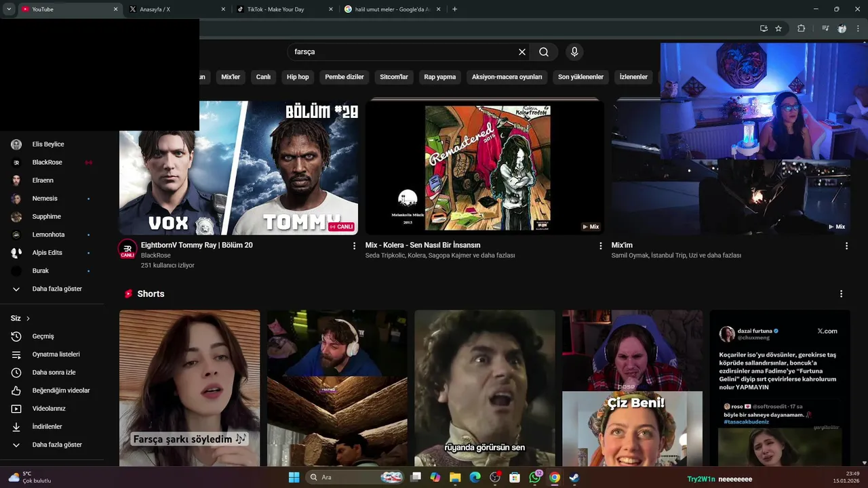Open more options for Mix'im playlist
Viewport: 868px width, 488px height.
pos(846,246)
